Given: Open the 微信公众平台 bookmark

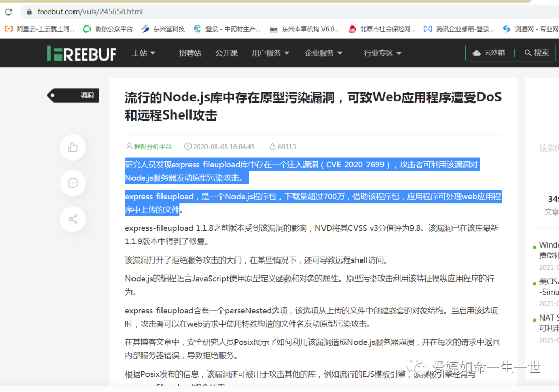Looking at the screenshot, I should pos(108,29).
